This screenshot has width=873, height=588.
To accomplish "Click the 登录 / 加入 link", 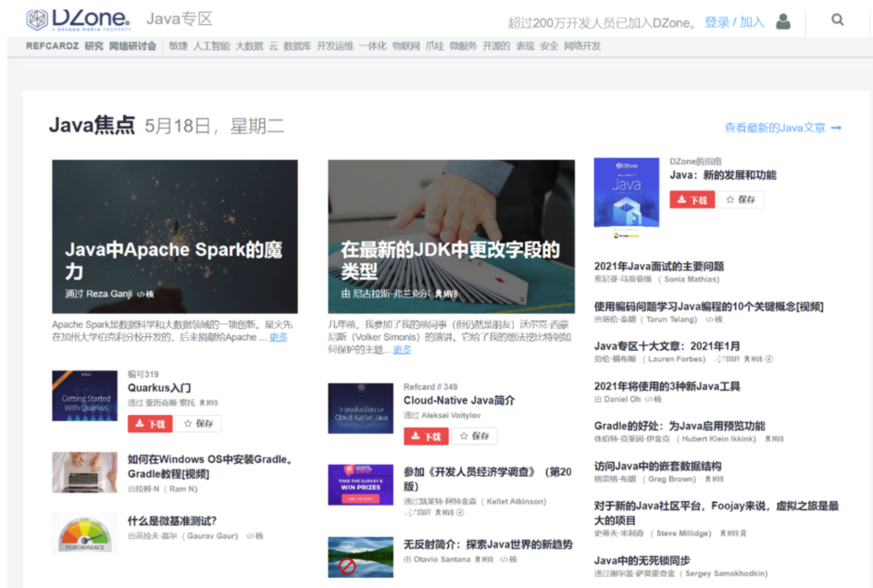I will click(734, 22).
